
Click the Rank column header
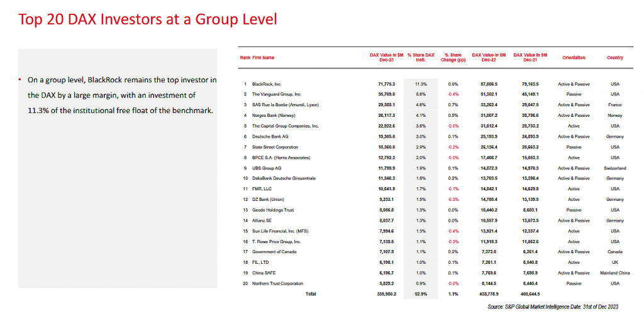[245, 58]
